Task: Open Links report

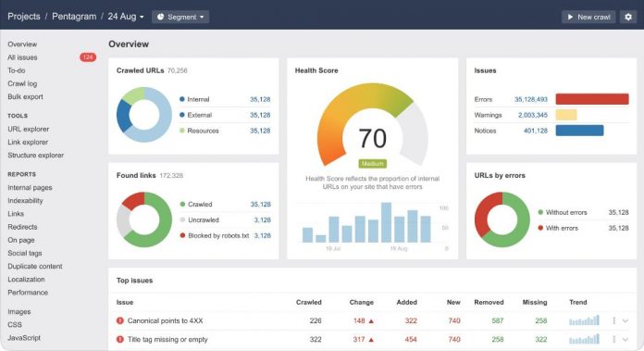Action: [16, 214]
